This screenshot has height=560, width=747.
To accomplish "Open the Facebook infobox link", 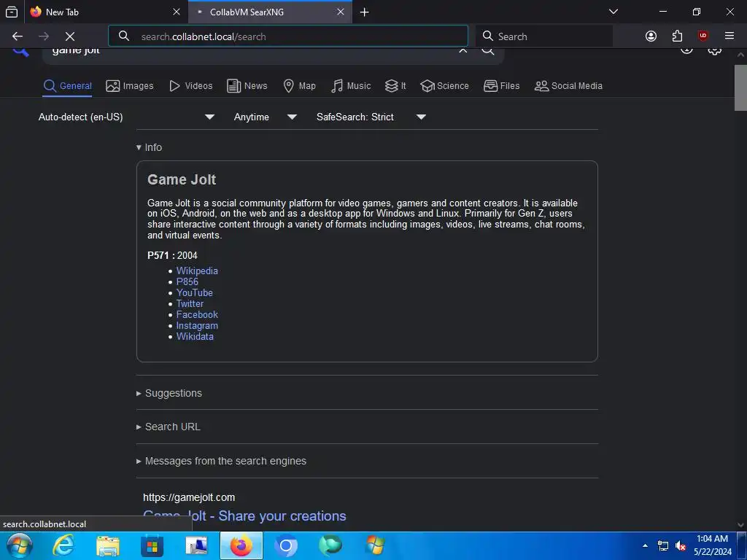I will 197,314.
